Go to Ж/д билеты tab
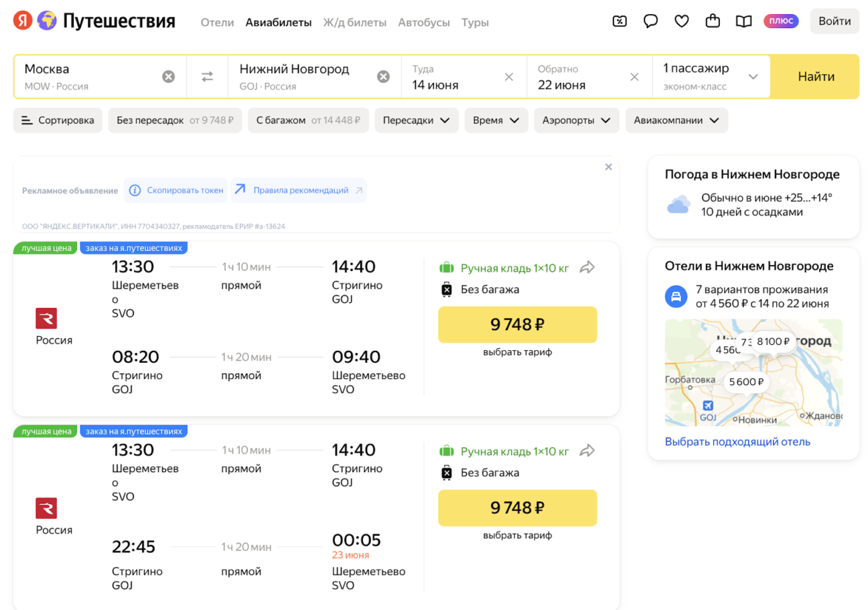 point(355,22)
